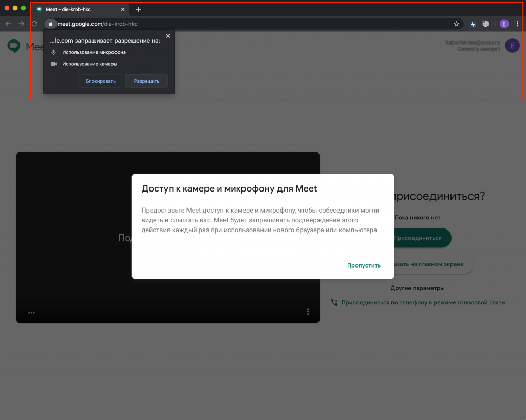526x420 pixels.
Task: Click the Google Meet logo
Action: [x=14, y=46]
